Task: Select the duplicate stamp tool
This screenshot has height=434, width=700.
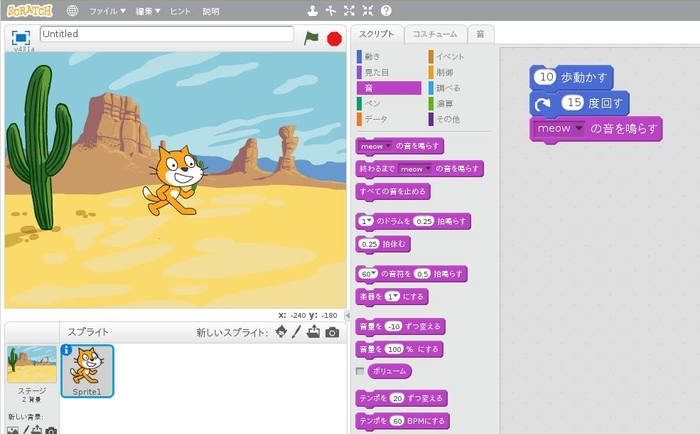Action: click(x=312, y=11)
